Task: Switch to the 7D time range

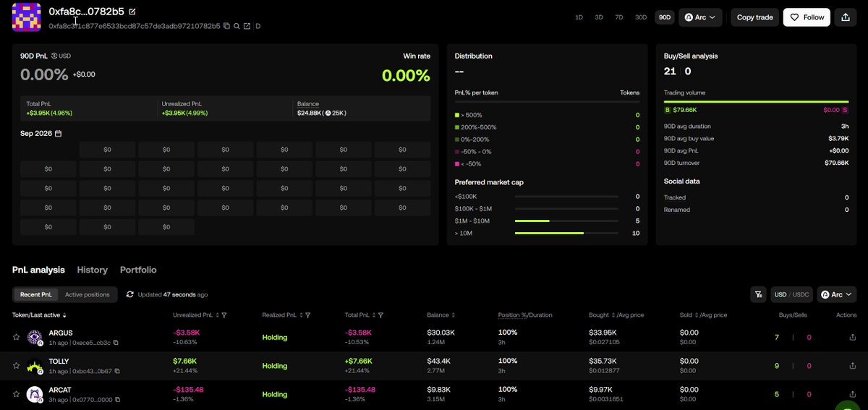Action: (x=619, y=17)
